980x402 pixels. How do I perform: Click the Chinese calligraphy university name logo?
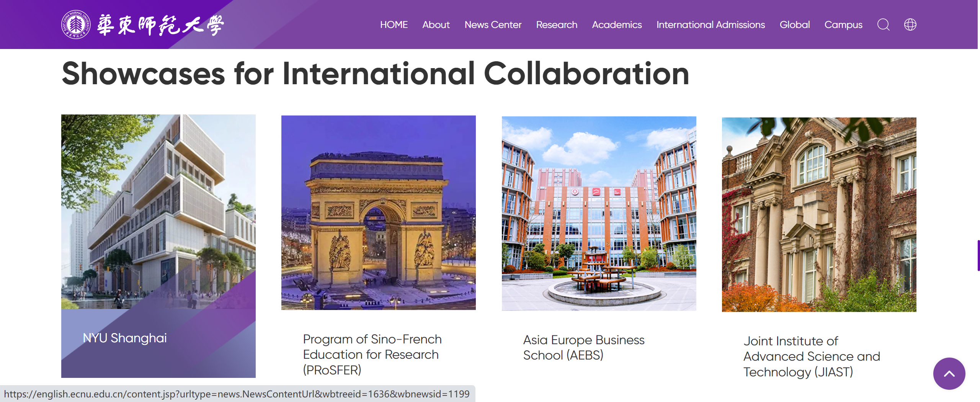click(x=160, y=26)
